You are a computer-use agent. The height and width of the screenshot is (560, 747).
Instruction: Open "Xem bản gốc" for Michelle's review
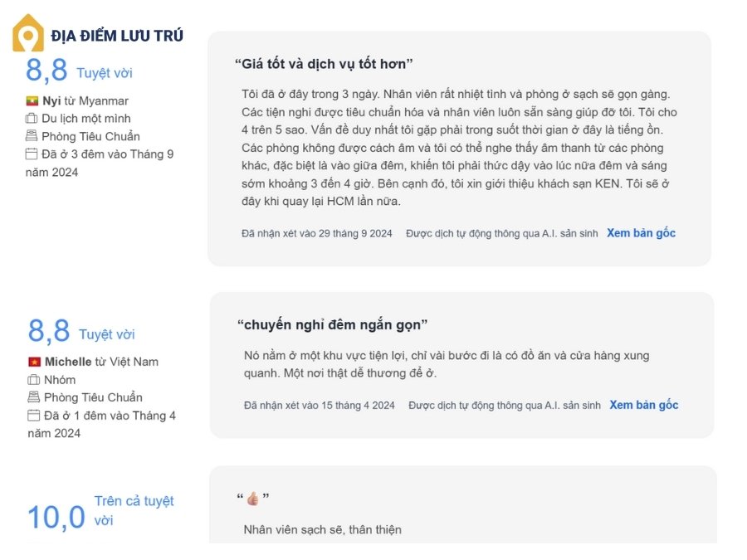point(643,405)
